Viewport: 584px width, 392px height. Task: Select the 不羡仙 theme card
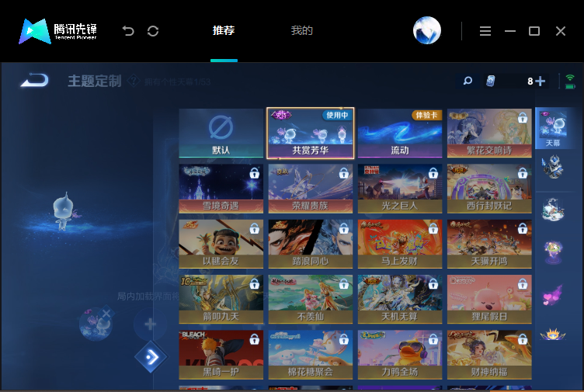point(311,300)
